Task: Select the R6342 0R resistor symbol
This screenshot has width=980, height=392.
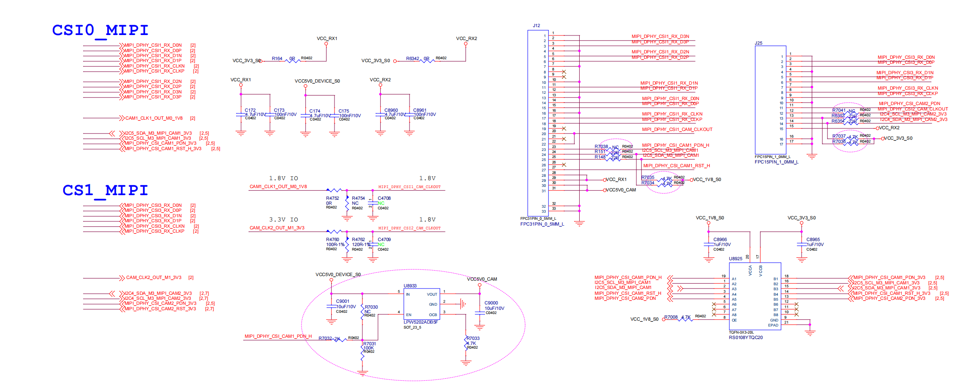Action: [427, 61]
